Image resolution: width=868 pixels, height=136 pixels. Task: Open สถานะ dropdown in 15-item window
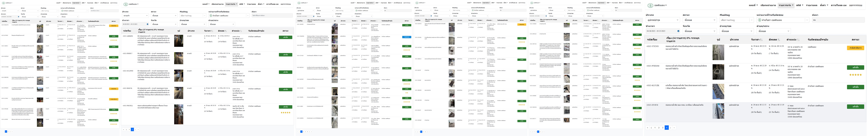coord(164,15)
